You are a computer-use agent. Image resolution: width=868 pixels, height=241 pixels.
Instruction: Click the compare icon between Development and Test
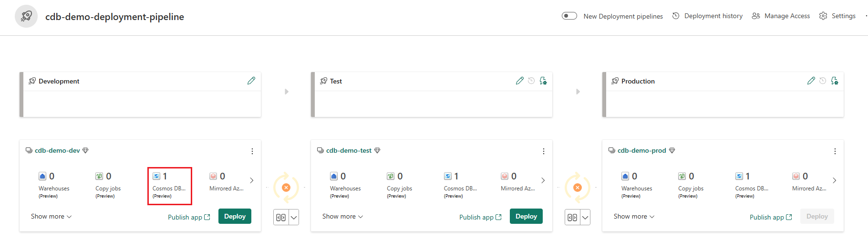coord(281,218)
